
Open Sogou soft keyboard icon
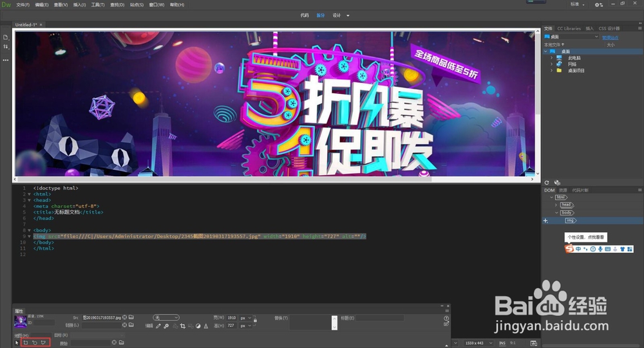tap(607, 249)
